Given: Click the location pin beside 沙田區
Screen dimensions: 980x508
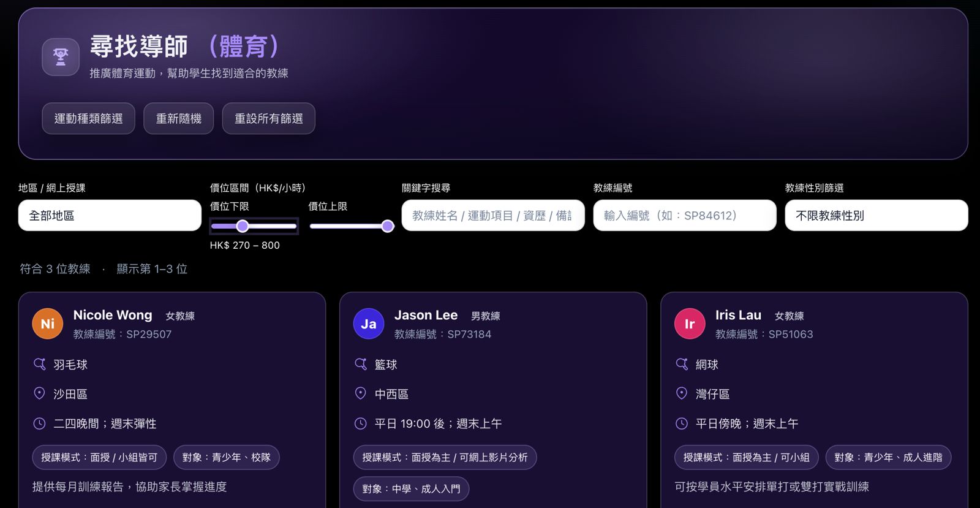Looking at the screenshot, I should pos(40,393).
